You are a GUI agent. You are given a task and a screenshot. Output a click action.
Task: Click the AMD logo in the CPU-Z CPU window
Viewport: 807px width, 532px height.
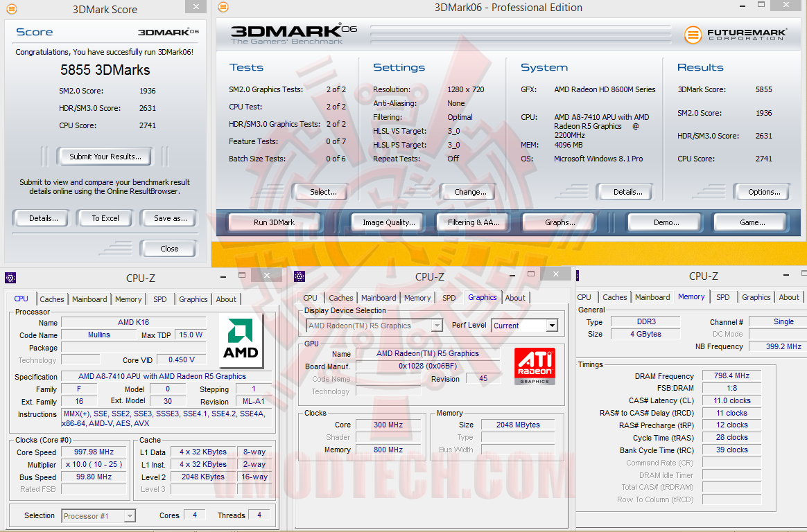pyautogui.click(x=241, y=341)
